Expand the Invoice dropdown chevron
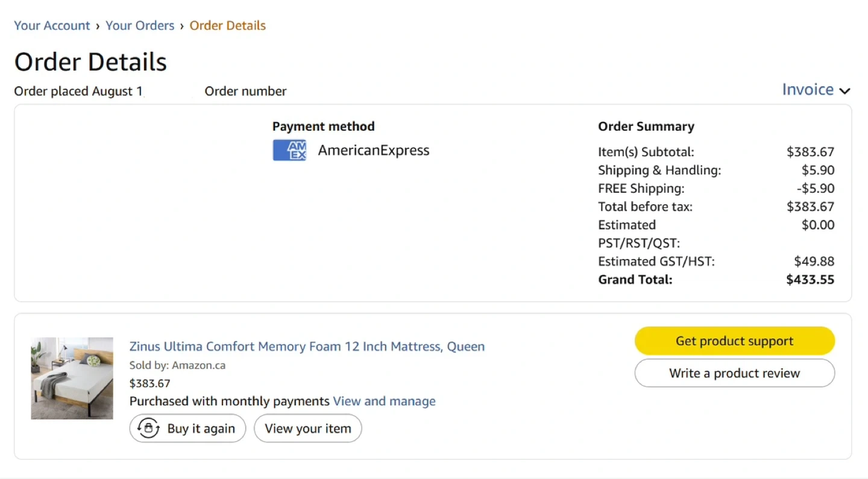The width and height of the screenshot is (868, 479). pos(845,91)
